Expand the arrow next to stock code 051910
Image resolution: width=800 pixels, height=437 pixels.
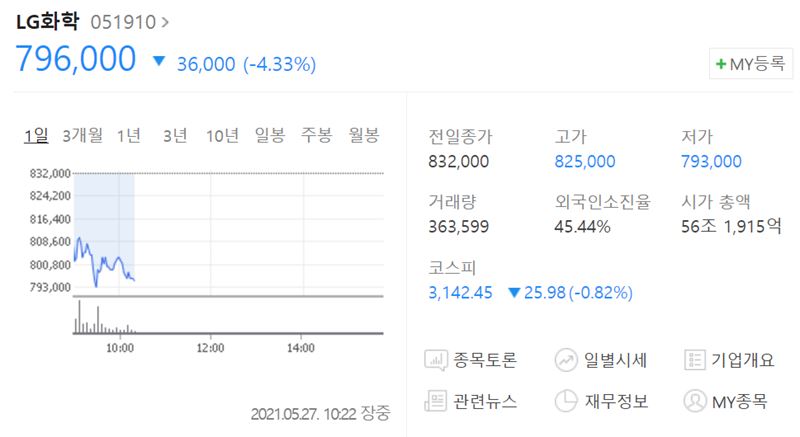tap(165, 21)
